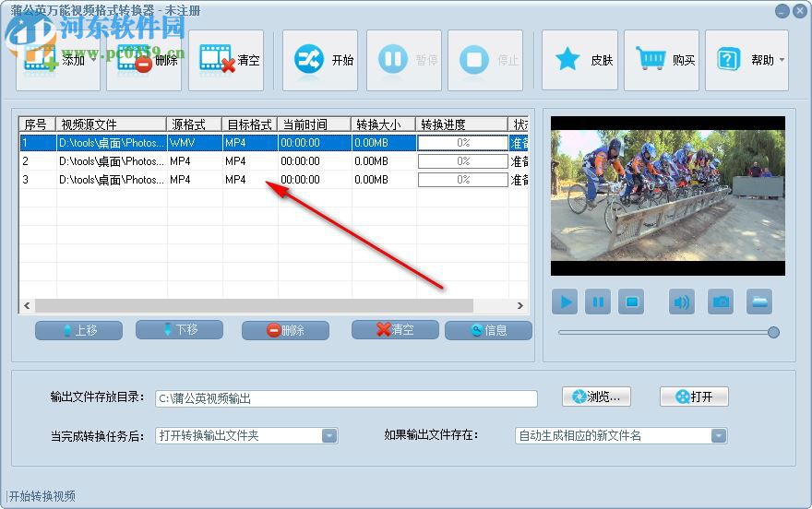This screenshot has width=812, height=509.
Task: Open the 皮肤 skin star button
Action: tap(580, 61)
